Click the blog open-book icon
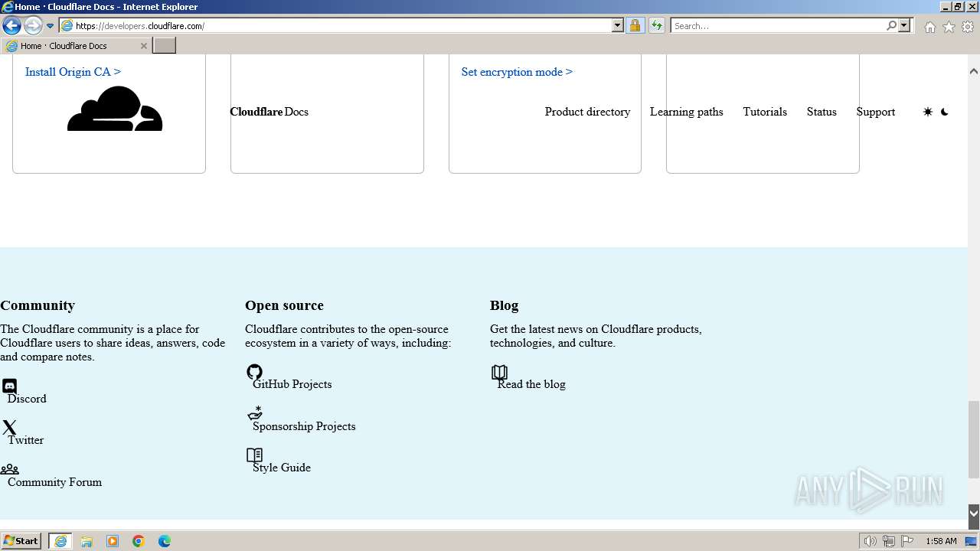The height and width of the screenshot is (551, 980). pyautogui.click(x=499, y=372)
